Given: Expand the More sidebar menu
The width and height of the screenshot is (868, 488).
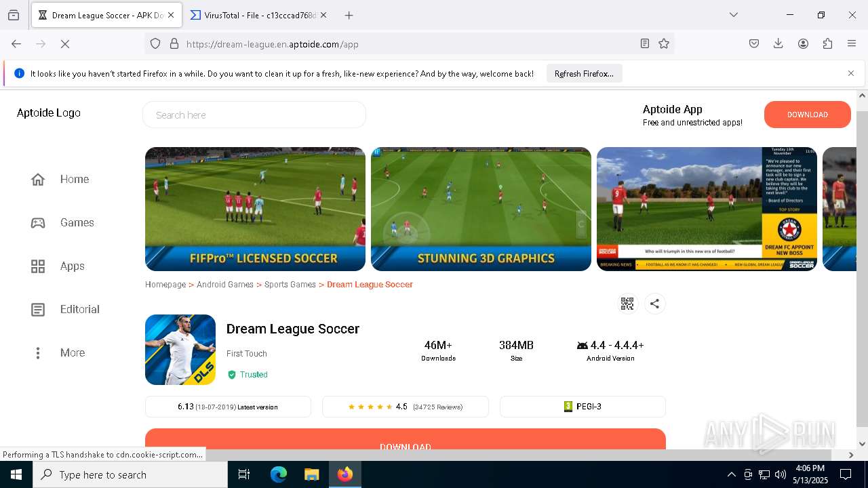Looking at the screenshot, I should point(58,352).
